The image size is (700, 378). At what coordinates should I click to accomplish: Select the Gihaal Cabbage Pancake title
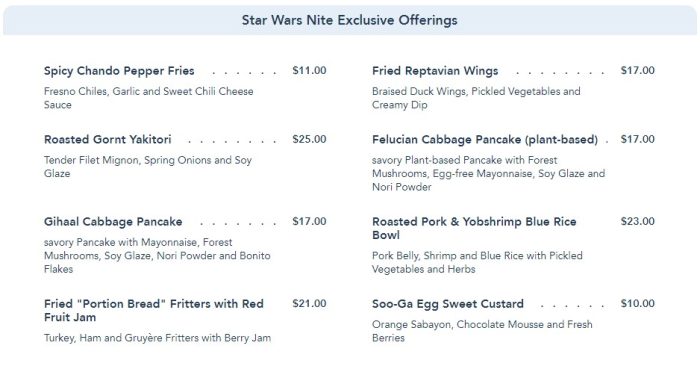[113, 221]
